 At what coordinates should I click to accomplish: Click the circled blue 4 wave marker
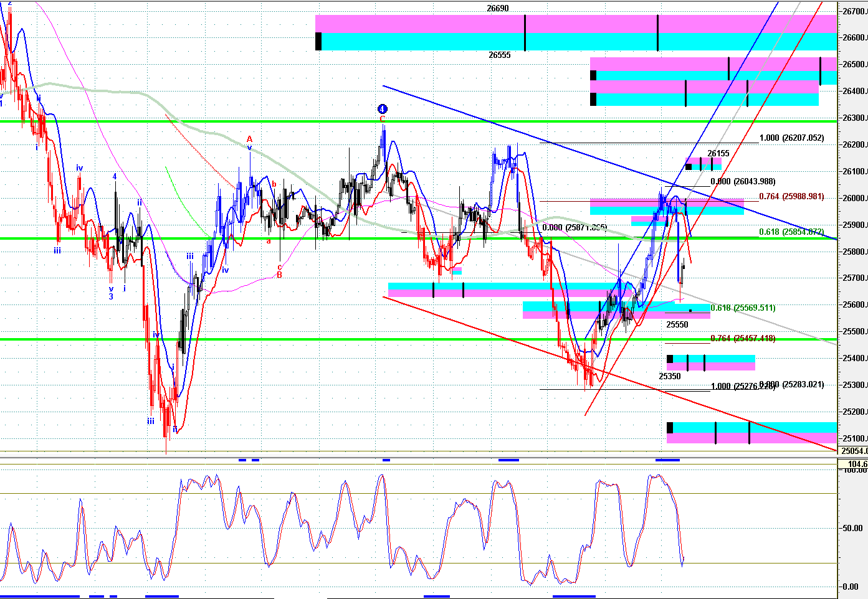[x=383, y=108]
